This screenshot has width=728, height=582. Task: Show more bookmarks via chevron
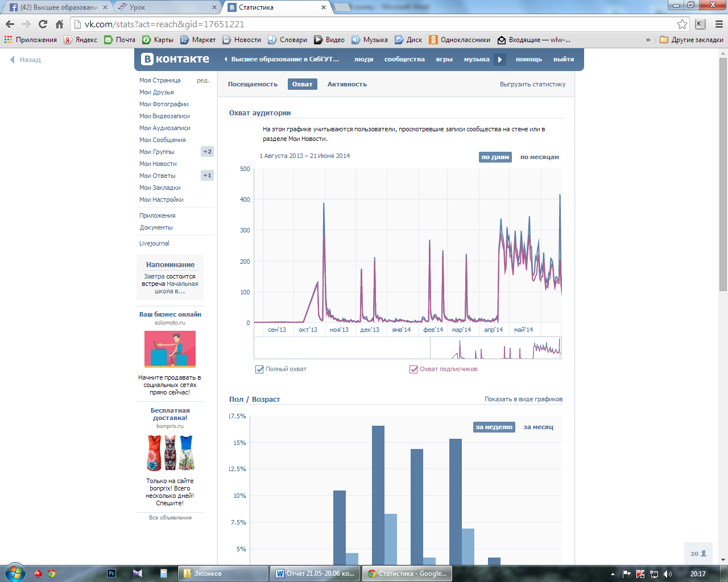tap(648, 40)
